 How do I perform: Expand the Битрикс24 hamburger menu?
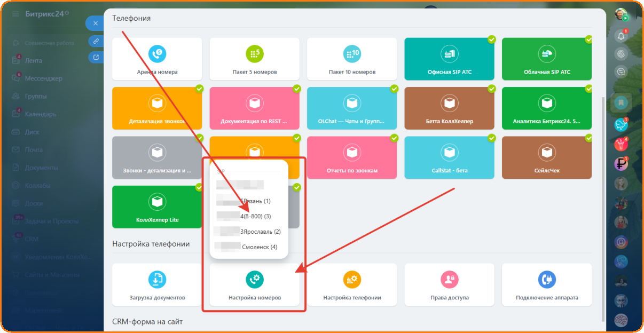pos(15,14)
